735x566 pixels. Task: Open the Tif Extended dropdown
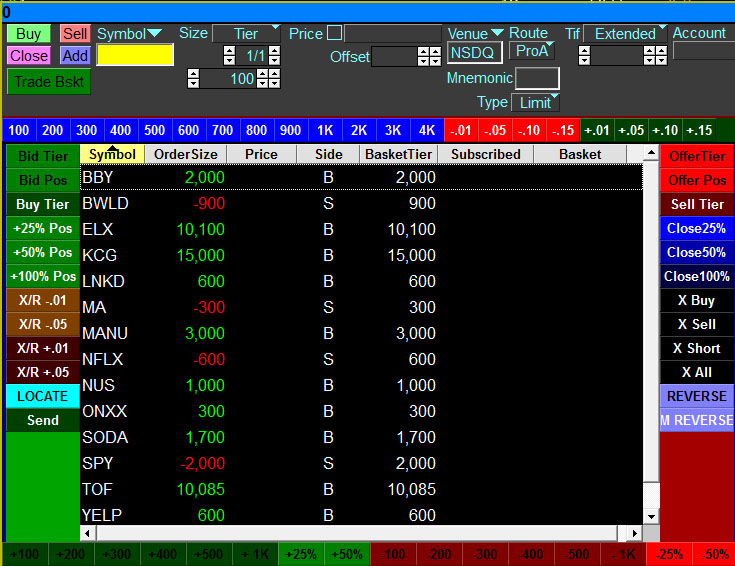coord(625,34)
